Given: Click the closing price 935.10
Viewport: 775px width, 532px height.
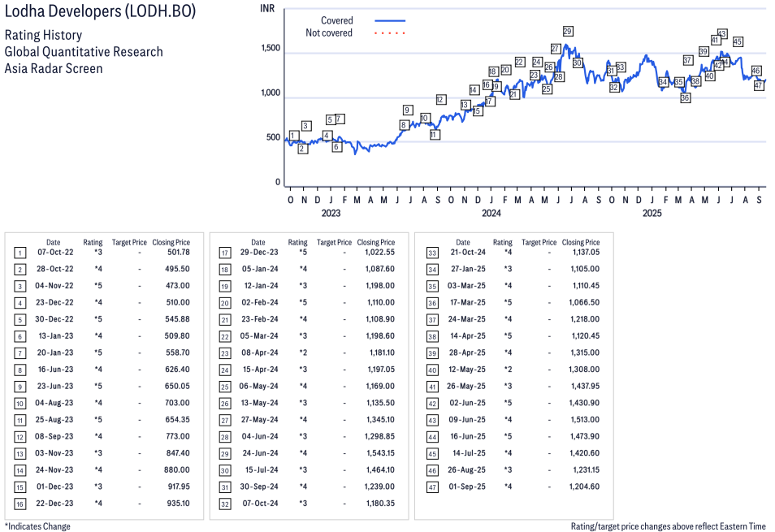Looking at the screenshot, I should (x=179, y=504).
